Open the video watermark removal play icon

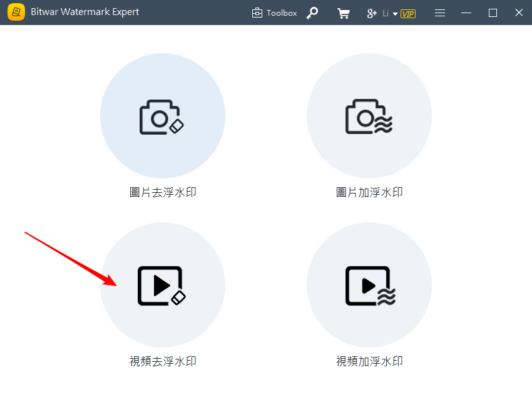(161, 286)
